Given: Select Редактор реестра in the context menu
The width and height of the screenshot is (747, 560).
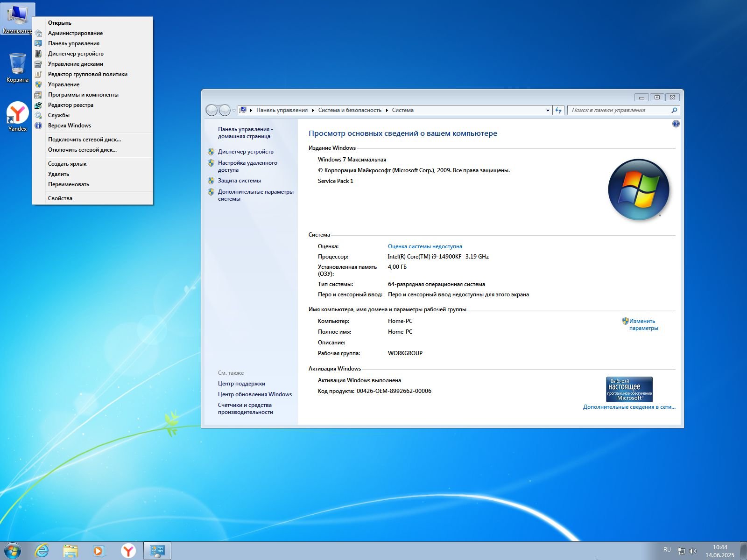Looking at the screenshot, I should point(70,105).
